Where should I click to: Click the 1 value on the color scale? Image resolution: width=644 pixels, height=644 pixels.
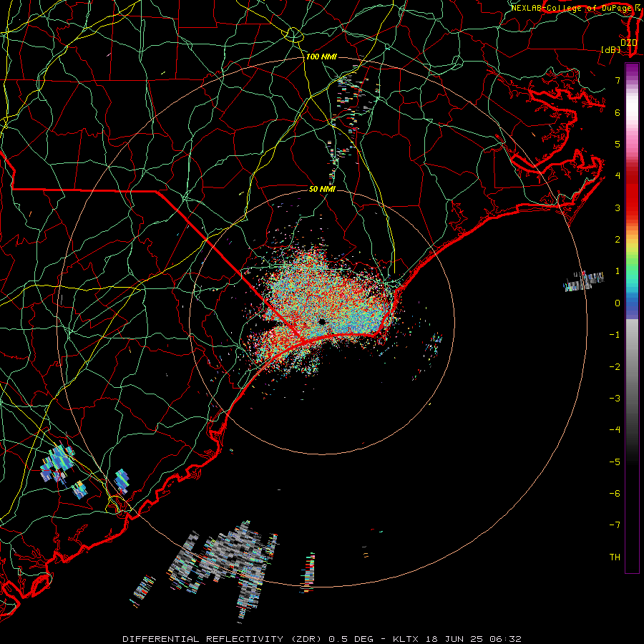[618, 271]
